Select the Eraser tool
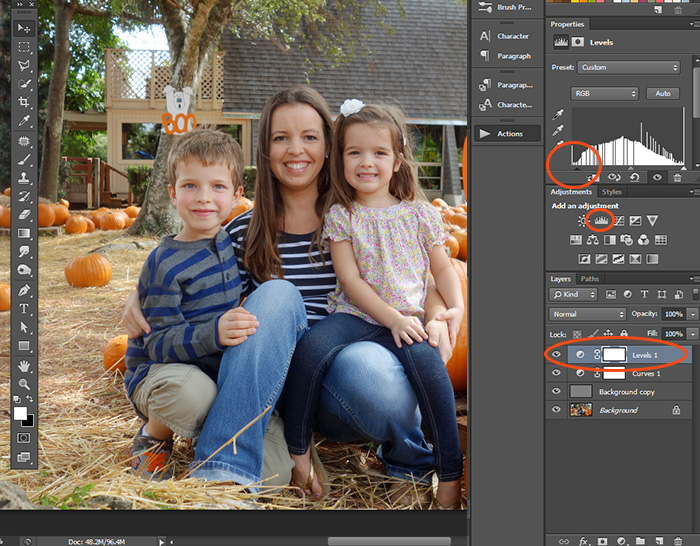Screen dimensions: 700x546 pos(24,215)
